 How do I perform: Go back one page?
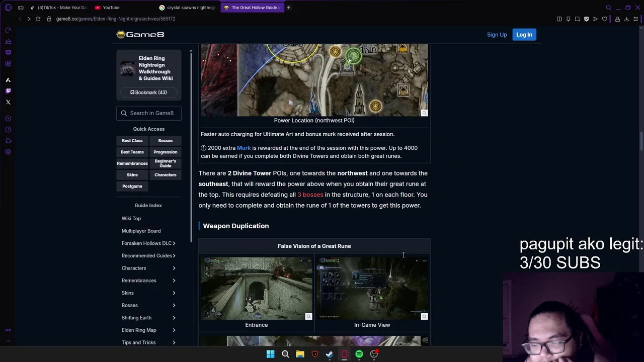(x=20, y=19)
